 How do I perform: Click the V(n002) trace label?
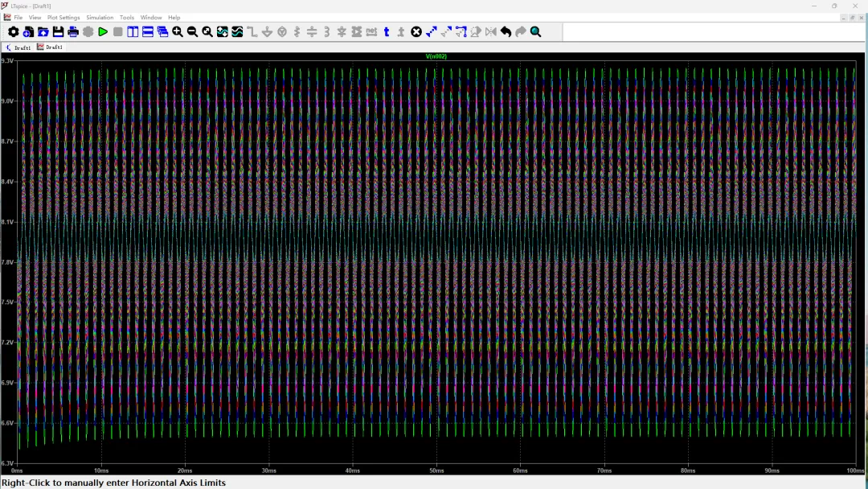tap(436, 56)
